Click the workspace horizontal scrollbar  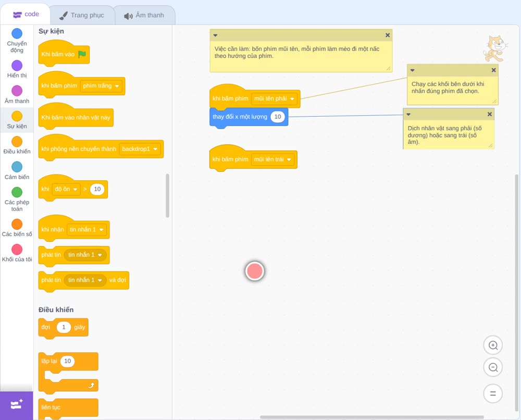click(371, 417)
